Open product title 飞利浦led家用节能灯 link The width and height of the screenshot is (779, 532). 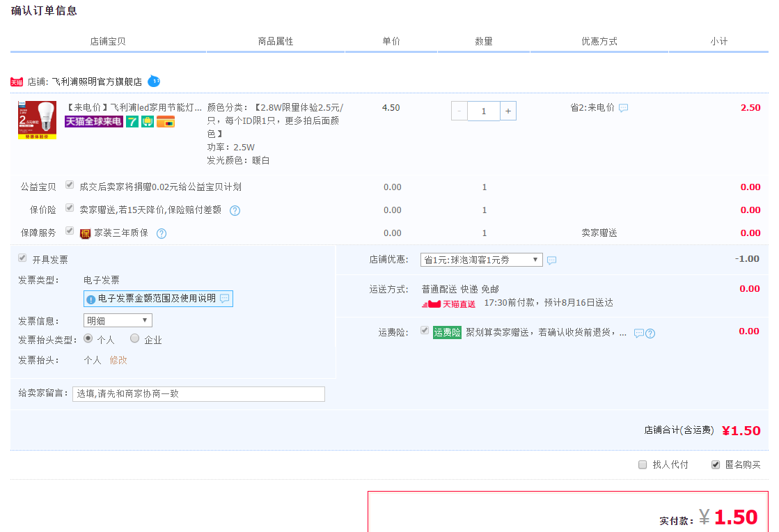click(134, 107)
